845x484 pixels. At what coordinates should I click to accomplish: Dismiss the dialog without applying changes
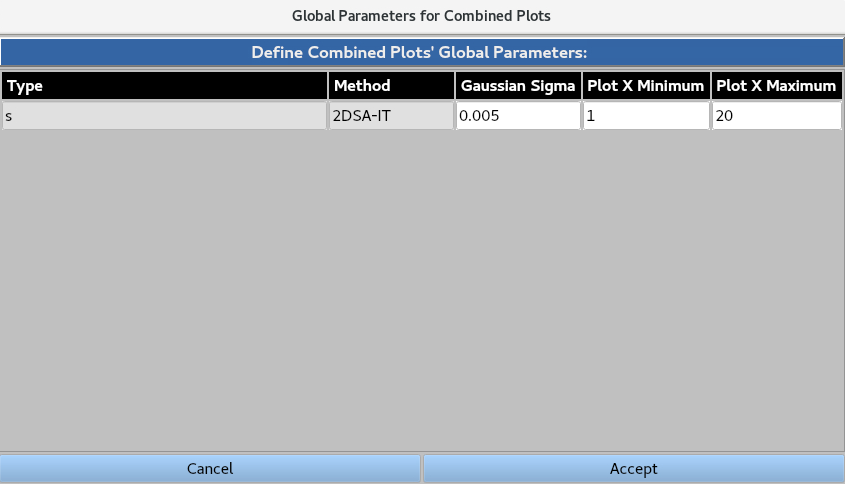coord(210,468)
